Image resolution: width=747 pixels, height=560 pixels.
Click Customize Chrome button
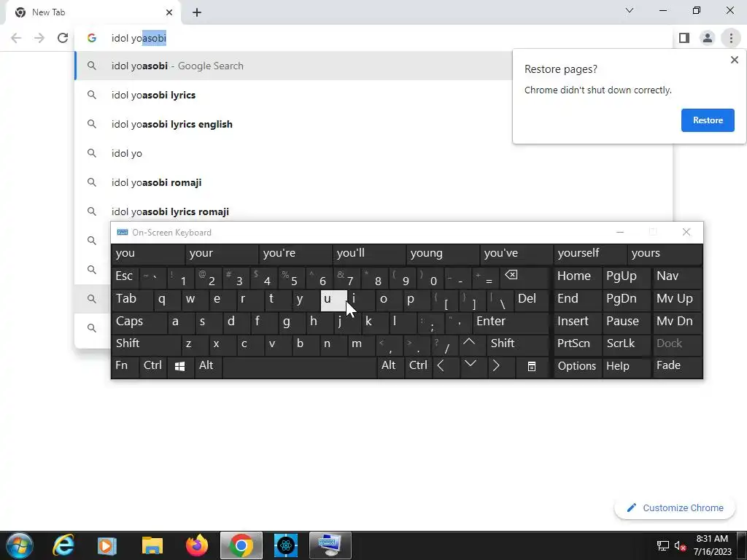tap(676, 508)
